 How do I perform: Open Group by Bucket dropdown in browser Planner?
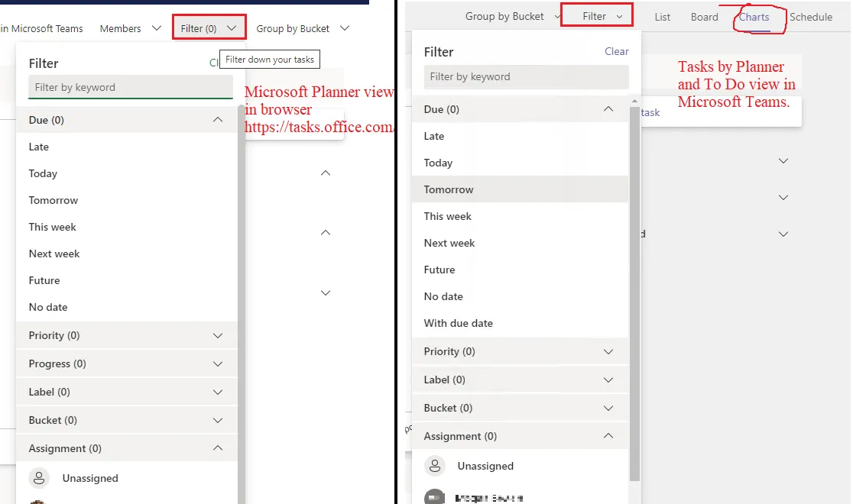[303, 28]
